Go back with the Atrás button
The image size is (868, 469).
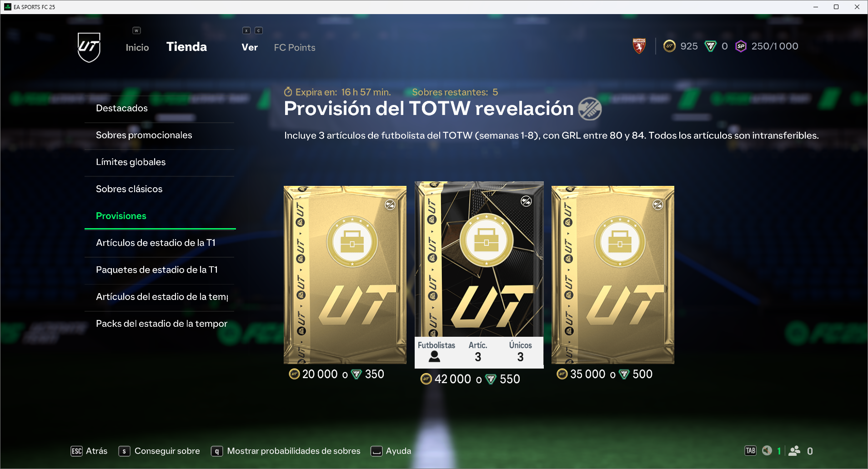(x=89, y=451)
